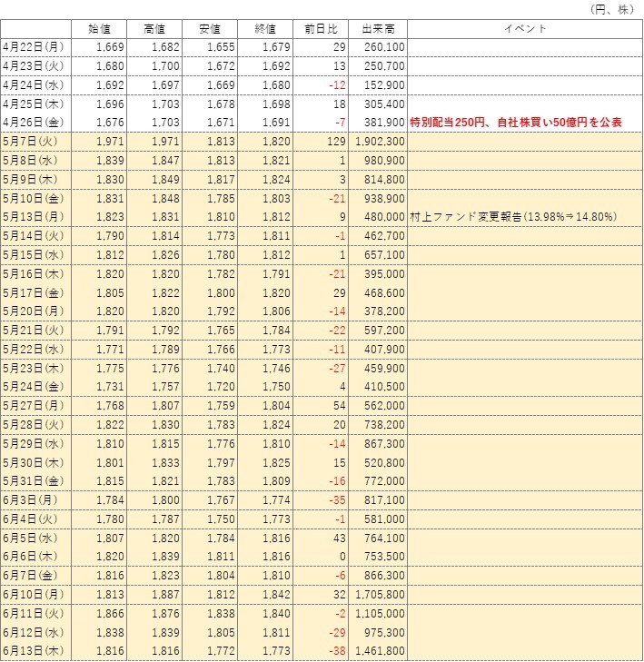Select the 村上ファンド変更報告 event cell

click(x=525, y=217)
